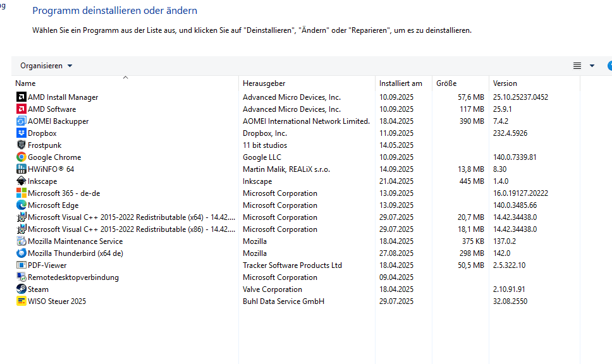Screen dimensions: 612x364
Task: Click the AMD Install Manager icon
Action: pyautogui.click(x=21, y=97)
